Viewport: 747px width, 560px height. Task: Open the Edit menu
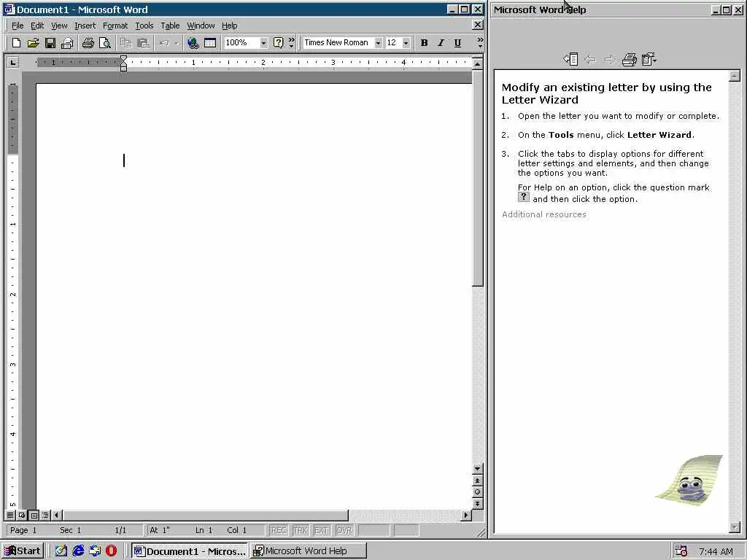(x=37, y=26)
